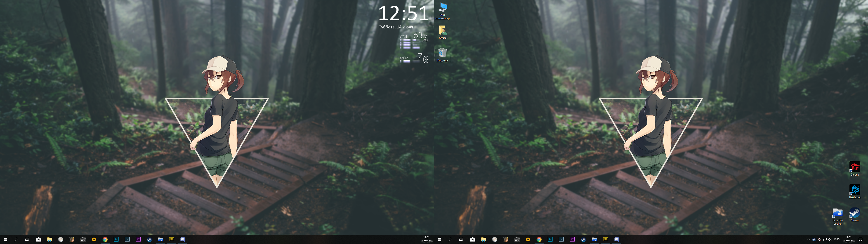Viewport: 868px width, 244px height.
Task: Open Task View on the right monitor's taskbar
Action: pyautogui.click(x=461, y=240)
